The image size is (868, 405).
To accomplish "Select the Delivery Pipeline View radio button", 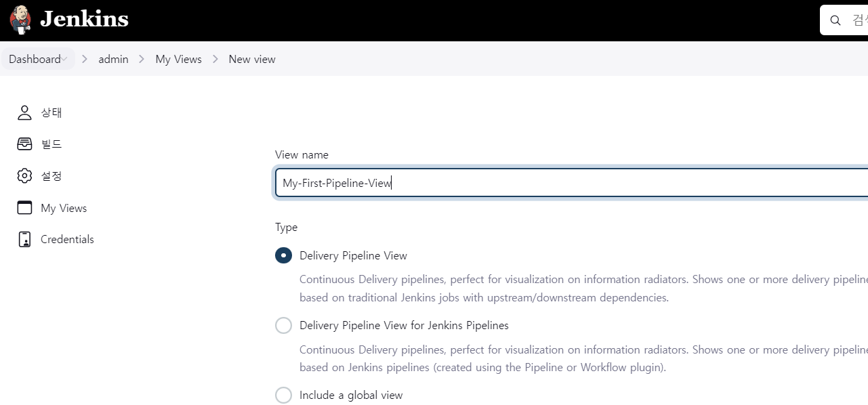I will click(x=284, y=255).
